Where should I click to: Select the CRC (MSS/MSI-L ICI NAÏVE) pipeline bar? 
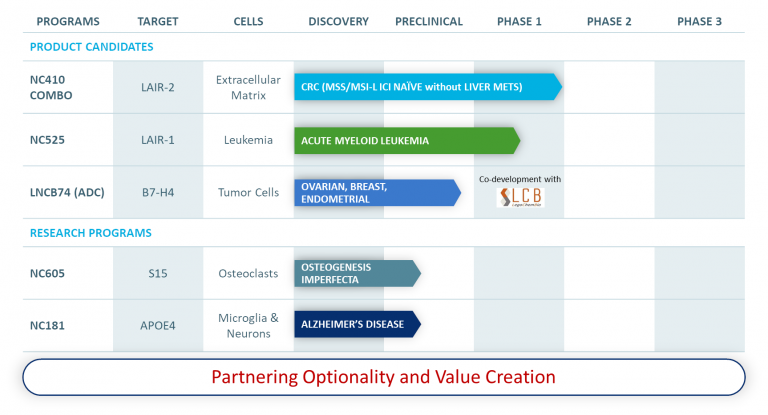[x=428, y=87]
